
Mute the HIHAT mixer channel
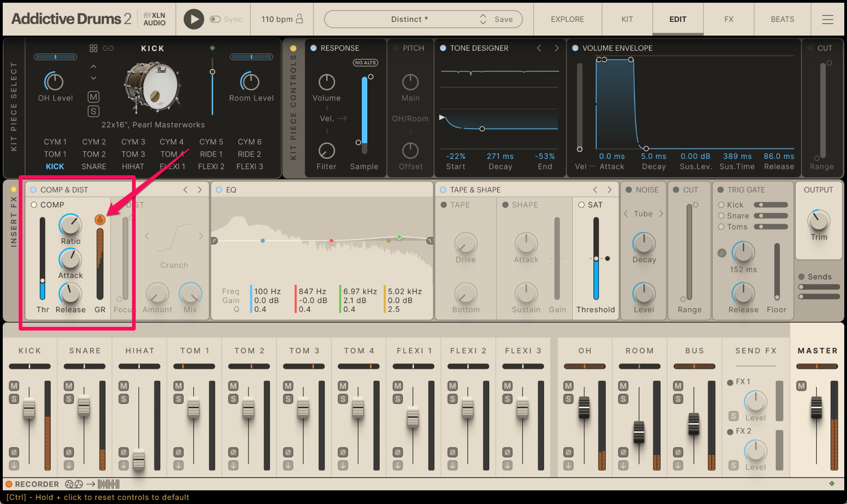tap(124, 386)
